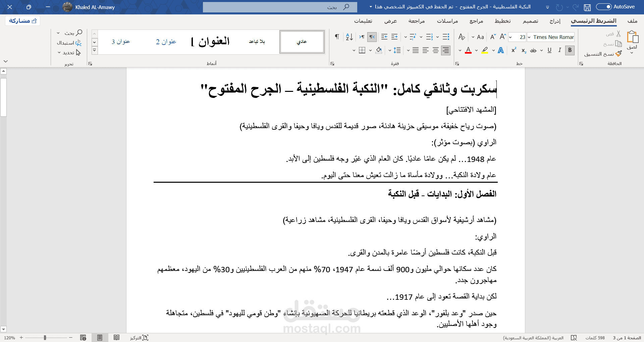Click the Undo arrow in the title bar
This screenshot has height=342, width=644.
pyautogui.click(x=576, y=7)
